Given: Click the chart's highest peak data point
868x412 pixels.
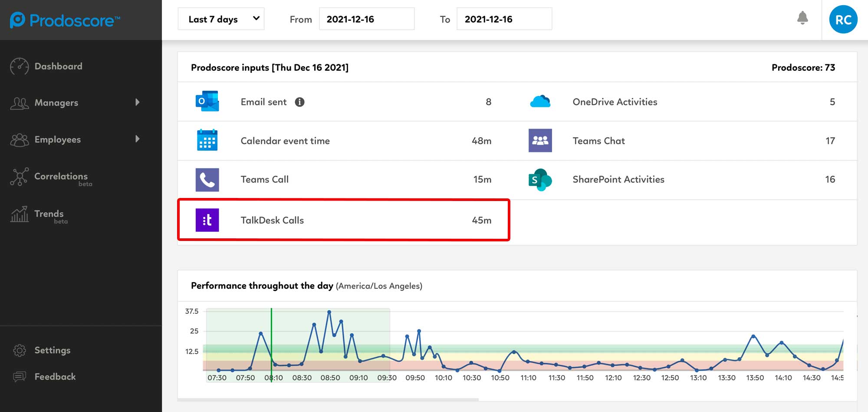Looking at the screenshot, I should (329, 312).
